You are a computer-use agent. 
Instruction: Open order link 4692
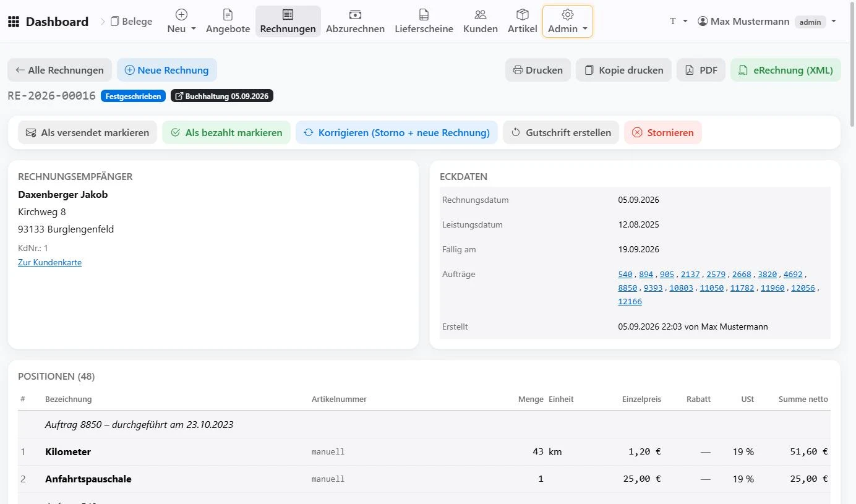[x=793, y=274]
